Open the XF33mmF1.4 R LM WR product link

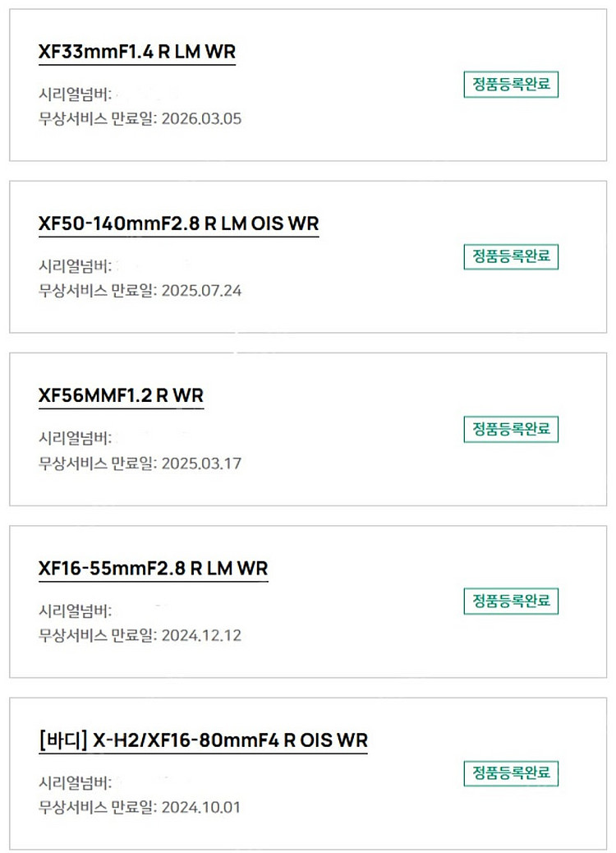click(x=137, y=52)
